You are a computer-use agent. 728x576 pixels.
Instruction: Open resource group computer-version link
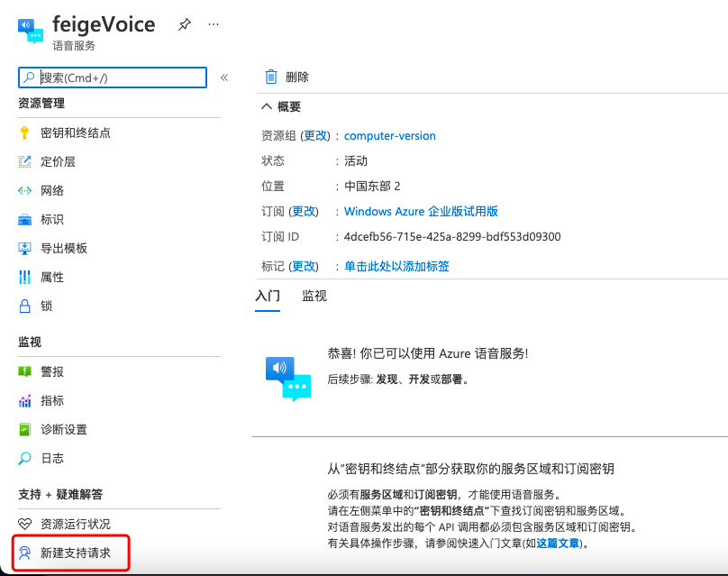pos(389,135)
